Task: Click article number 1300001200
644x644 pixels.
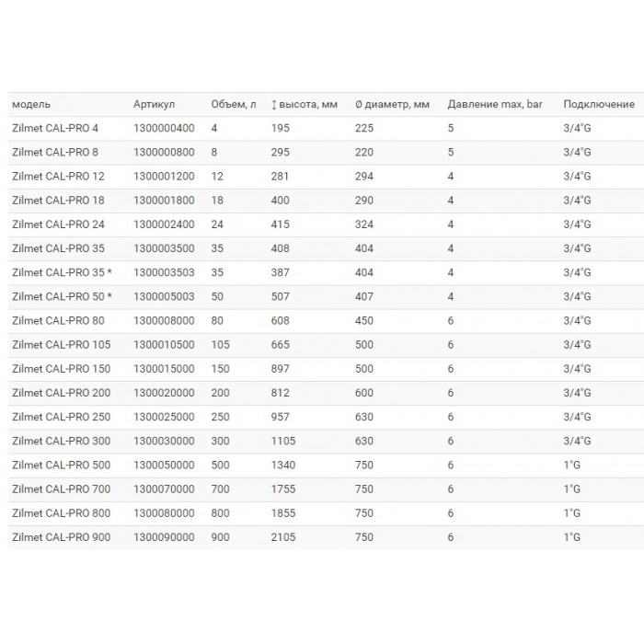Action: (x=164, y=177)
